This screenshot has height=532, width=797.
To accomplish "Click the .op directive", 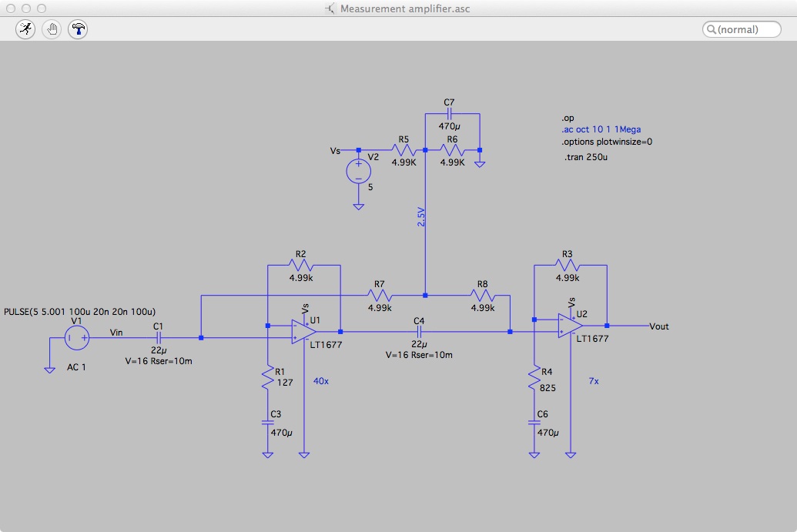I will [568, 118].
